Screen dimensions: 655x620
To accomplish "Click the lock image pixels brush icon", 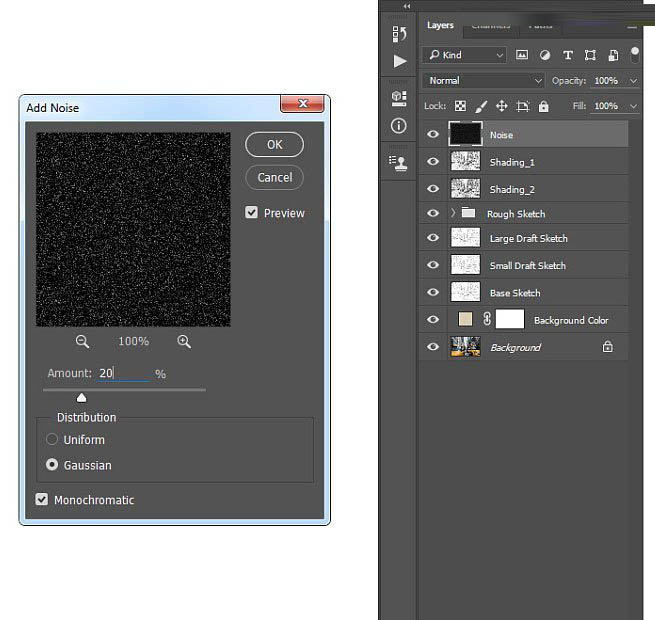I will [480, 106].
